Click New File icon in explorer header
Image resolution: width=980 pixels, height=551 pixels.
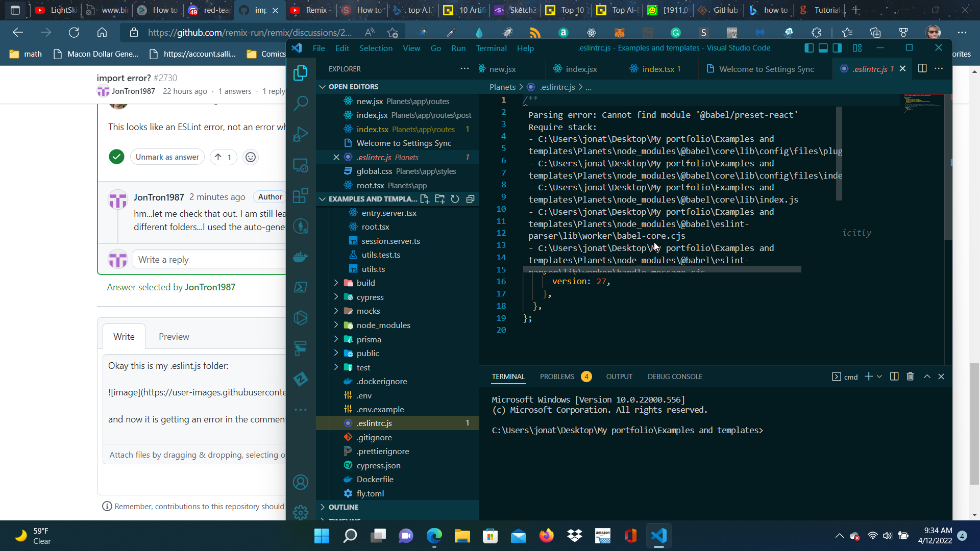coord(425,199)
